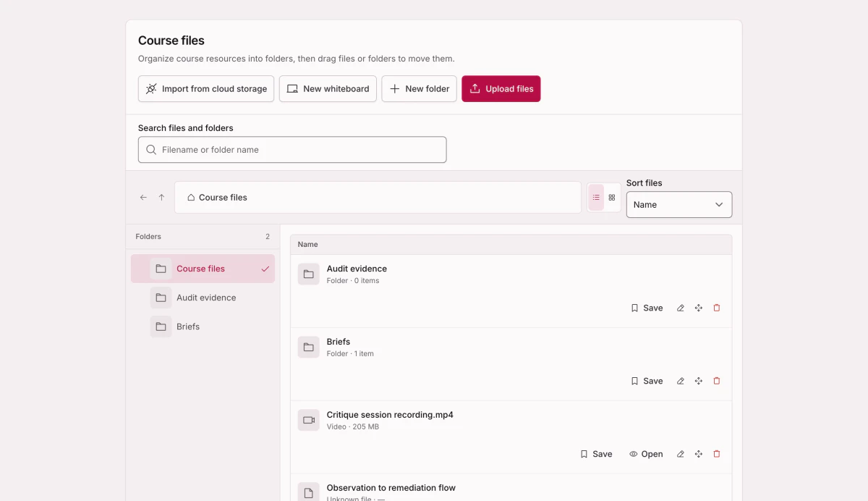Screen dimensions: 868x501
Task: Select Audit evidence in the Folders sidebar
Action: pos(203,298)
